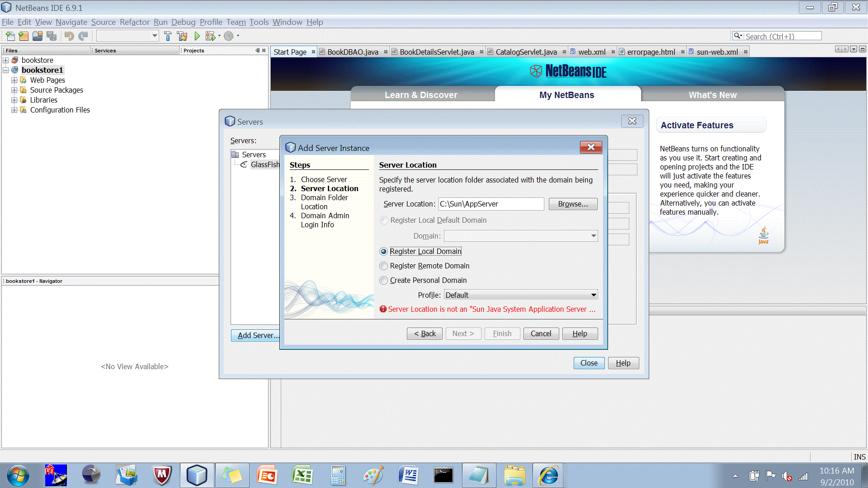Click into the Server Location text field

(x=491, y=204)
